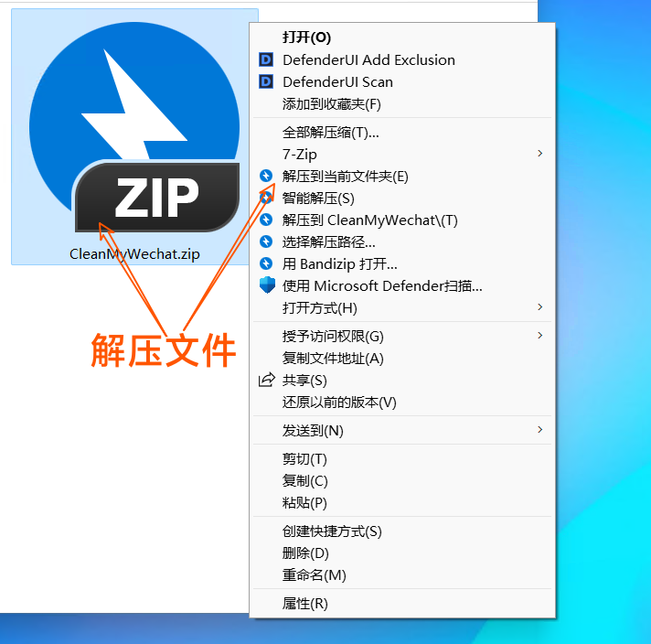Choose 打开(O) from the context menu
Viewport: 651px width, 644px height.
[402, 38]
